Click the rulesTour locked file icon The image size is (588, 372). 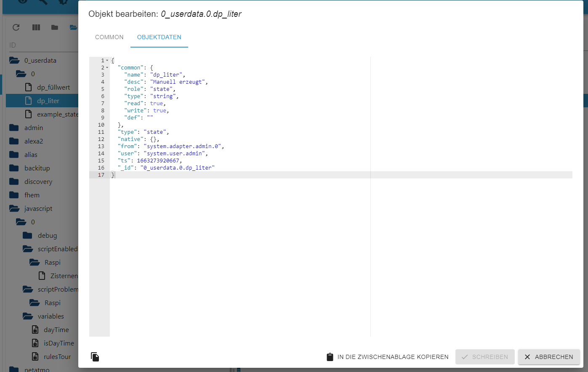[35, 357]
